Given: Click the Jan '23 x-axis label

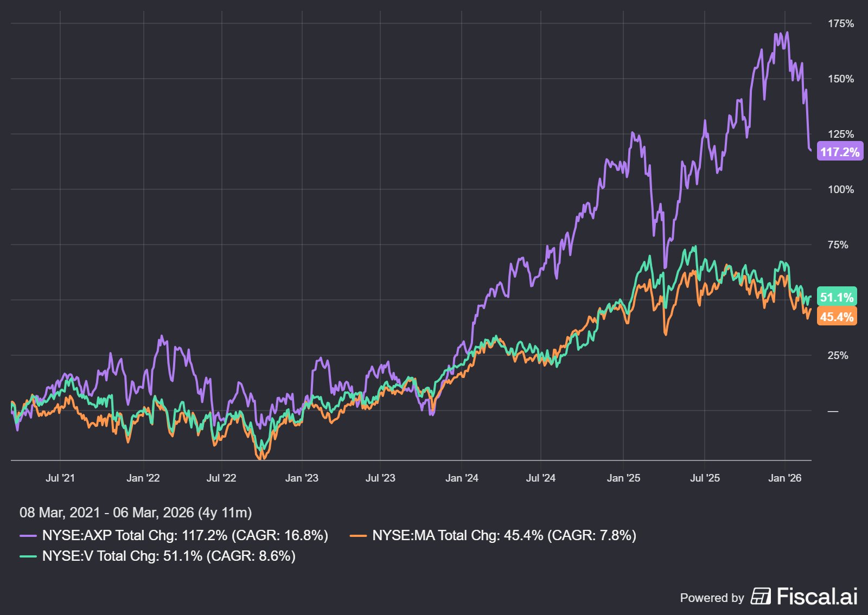Looking at the screenshot, I should [302, 478].
